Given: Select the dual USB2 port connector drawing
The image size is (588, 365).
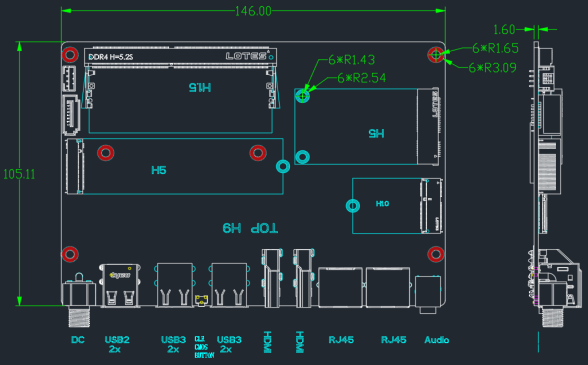Looking at the screenshot, I should tap(120, 285).
